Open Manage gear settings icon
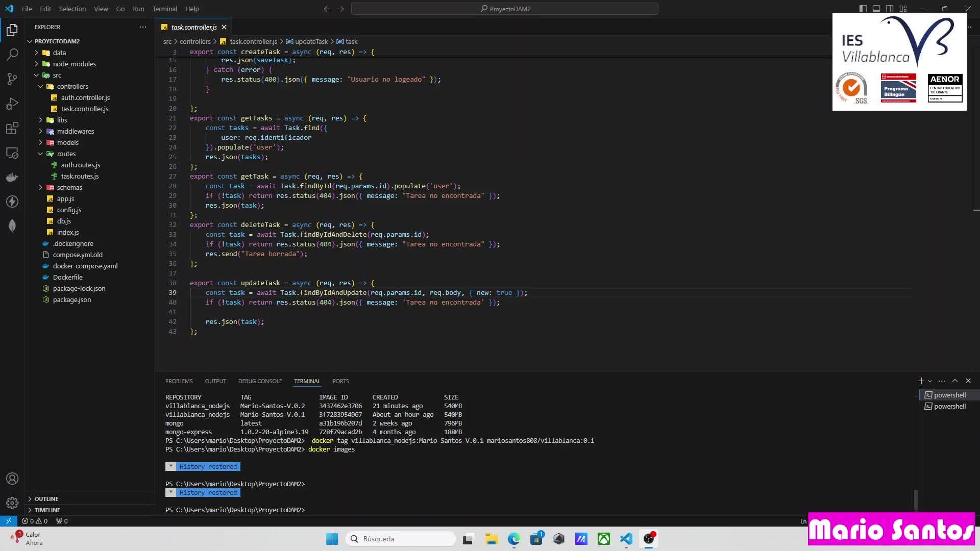The image size is (980, 551). [12, 503]
